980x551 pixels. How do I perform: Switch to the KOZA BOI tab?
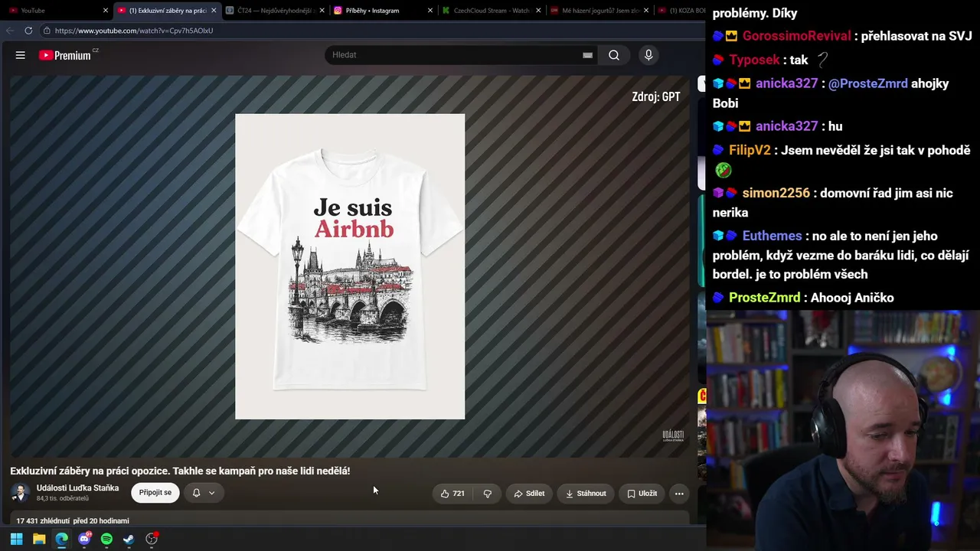681,11
